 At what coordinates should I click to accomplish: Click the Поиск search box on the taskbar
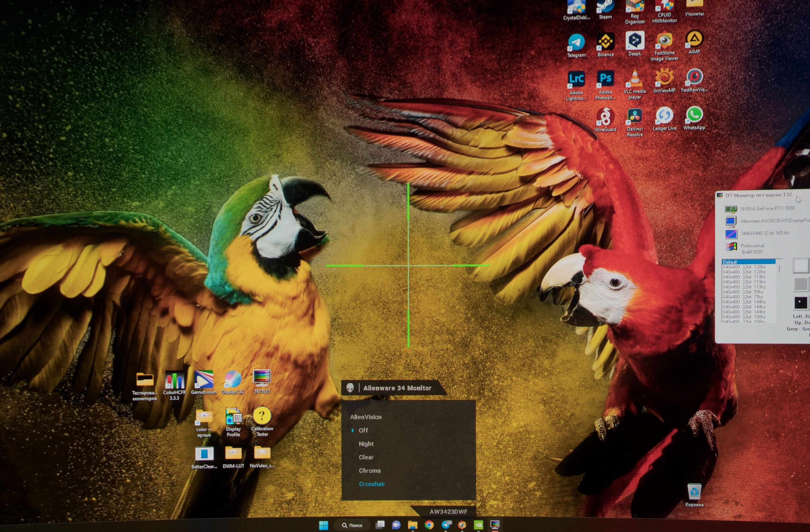click(352, 525)
